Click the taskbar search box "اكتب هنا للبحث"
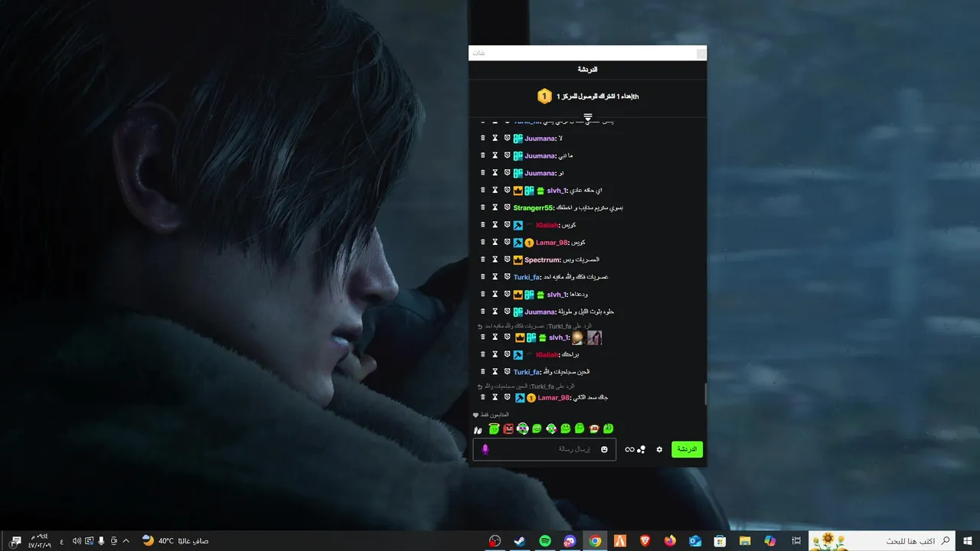980x551 pixels. (x=883, y=541)
